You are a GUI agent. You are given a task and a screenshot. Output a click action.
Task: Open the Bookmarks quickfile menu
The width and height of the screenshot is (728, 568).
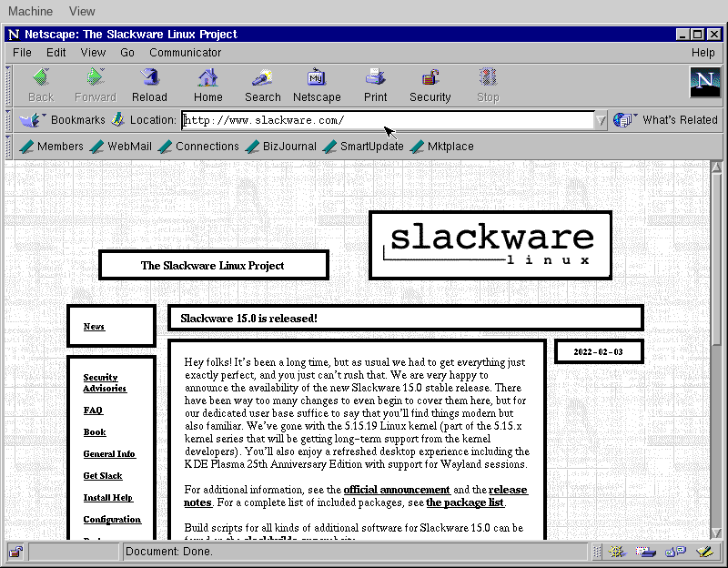(63, 120)
